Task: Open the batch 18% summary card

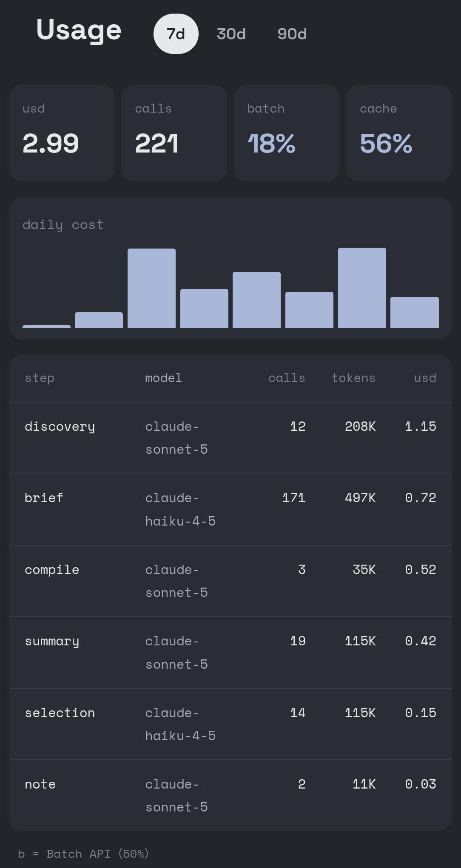Action: (287, 133)
